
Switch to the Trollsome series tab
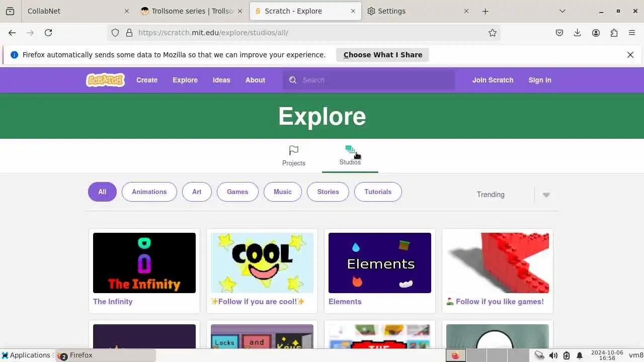click(192, 11)
